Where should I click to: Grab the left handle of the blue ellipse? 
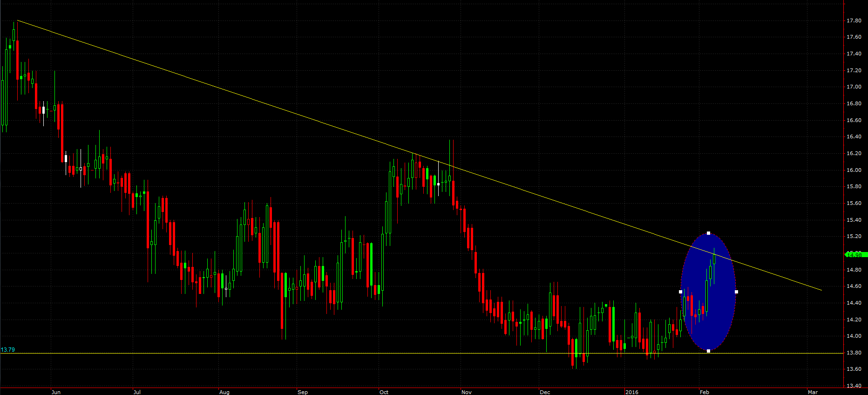click(680, 292)
